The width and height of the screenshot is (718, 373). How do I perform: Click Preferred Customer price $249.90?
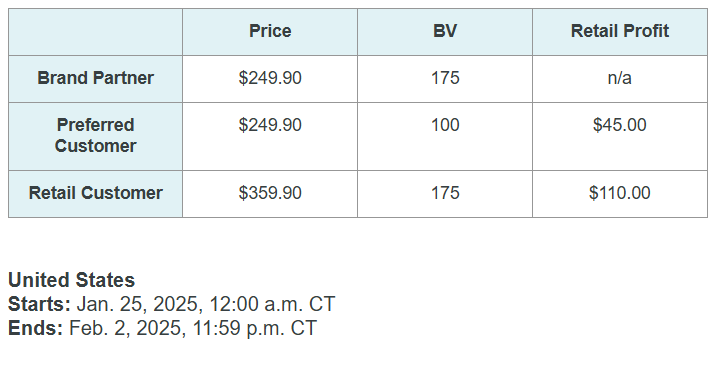pos(270,125)
